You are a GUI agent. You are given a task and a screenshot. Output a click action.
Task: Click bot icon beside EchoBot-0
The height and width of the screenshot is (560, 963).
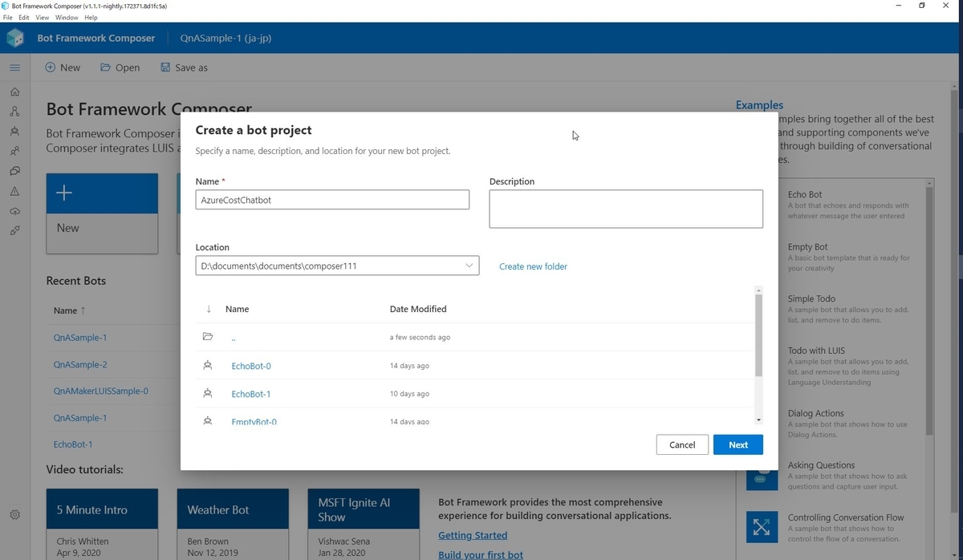(x=208, y=365)
